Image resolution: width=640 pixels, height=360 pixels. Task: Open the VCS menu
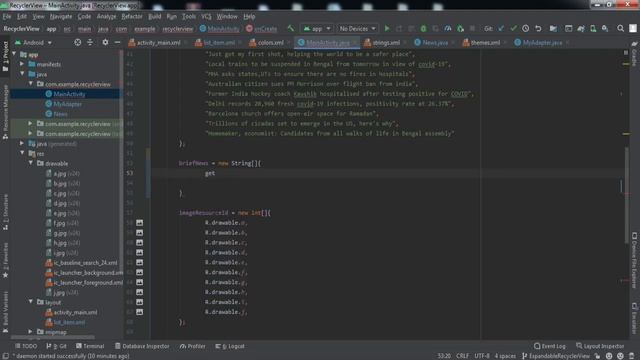[206, 16]
